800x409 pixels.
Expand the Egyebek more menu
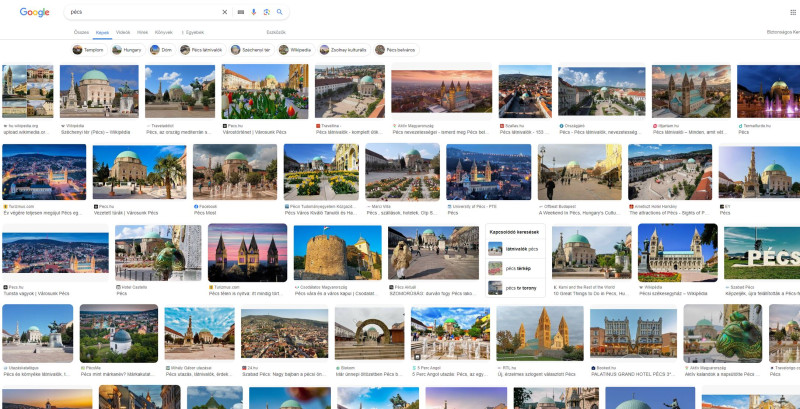(x=193, y=32)
